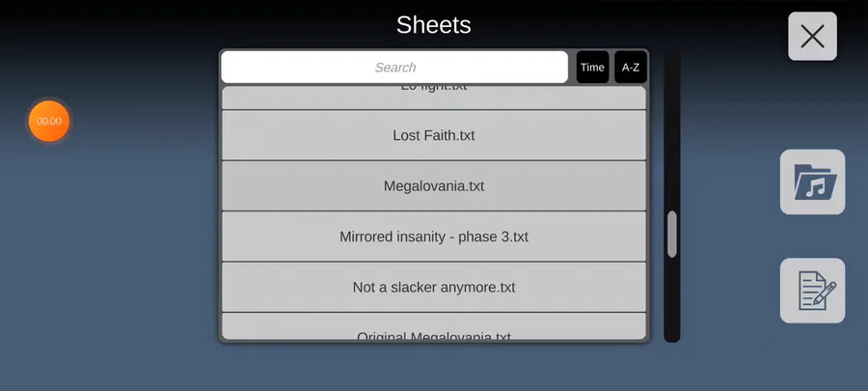
Task: Click the Sheets title heading
Action: click(x=433, y=25)
